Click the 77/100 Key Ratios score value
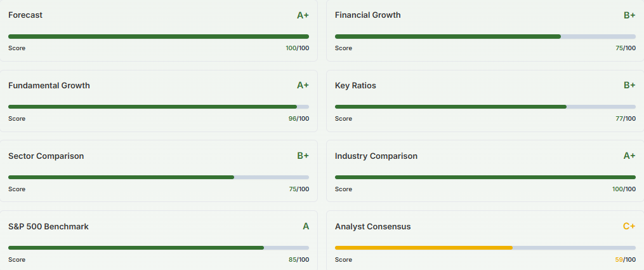Image resolution: width=644 pixels, height=270 pixels. [x=625, y=119]
